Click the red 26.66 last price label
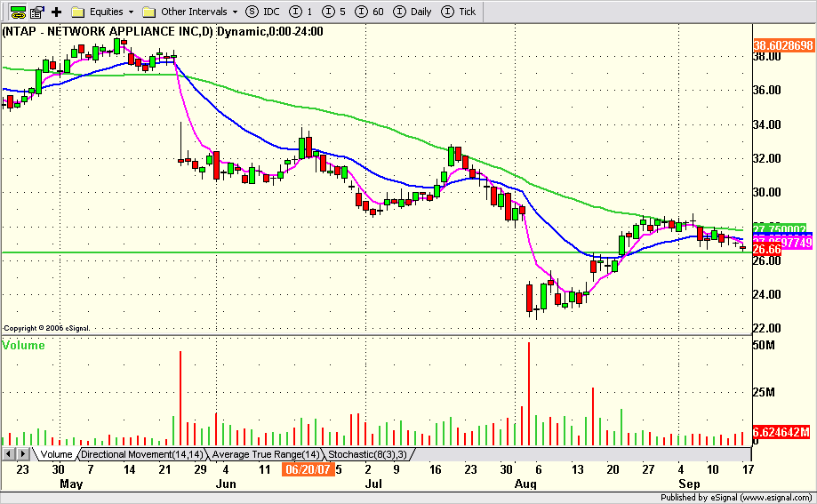Screen dimensions: 817x504 click(x=767, y=250)
